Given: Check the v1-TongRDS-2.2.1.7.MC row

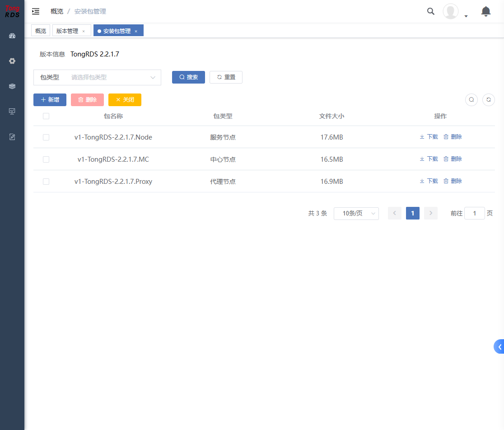Looking at the screenshot, I should [46, 160].
